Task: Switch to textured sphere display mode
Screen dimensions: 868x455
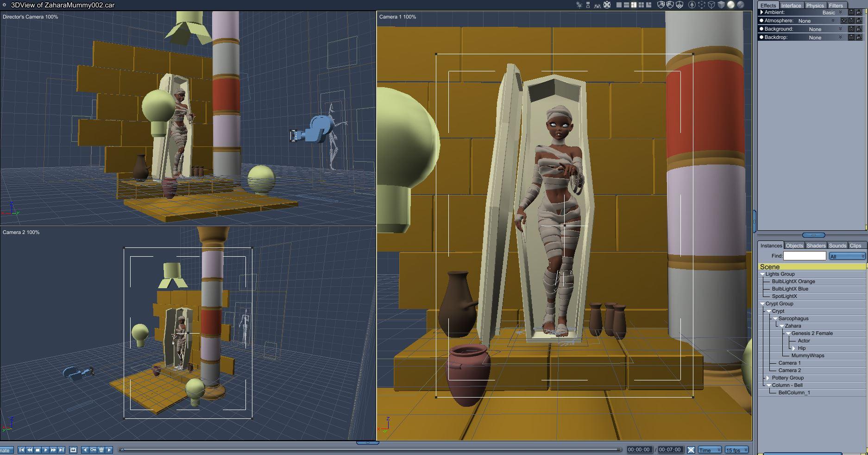Action: [x=741, y=5]
